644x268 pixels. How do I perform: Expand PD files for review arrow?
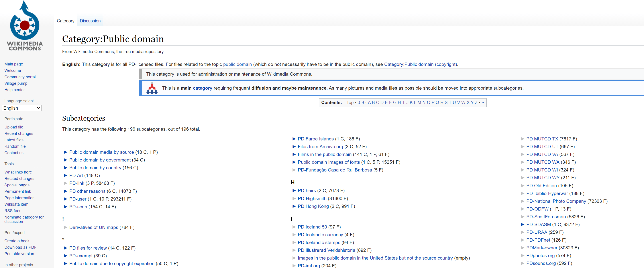coord(65,248)
